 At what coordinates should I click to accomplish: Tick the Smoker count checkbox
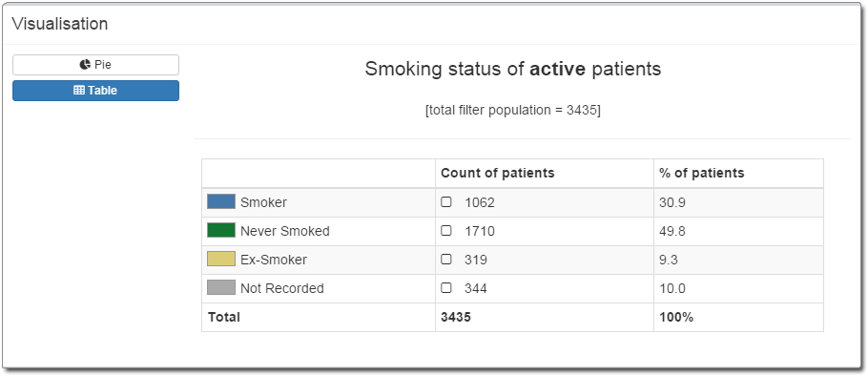click(x=446, y=202)
